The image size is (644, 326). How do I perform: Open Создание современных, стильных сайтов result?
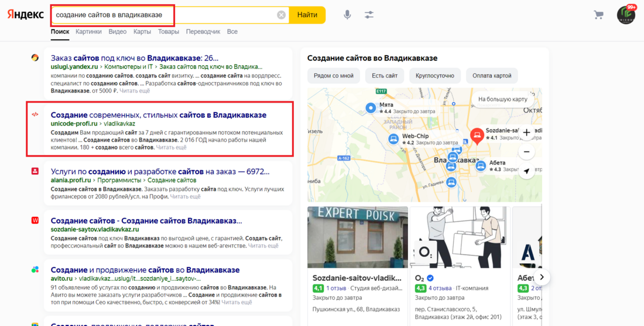[x=159, y=115]
